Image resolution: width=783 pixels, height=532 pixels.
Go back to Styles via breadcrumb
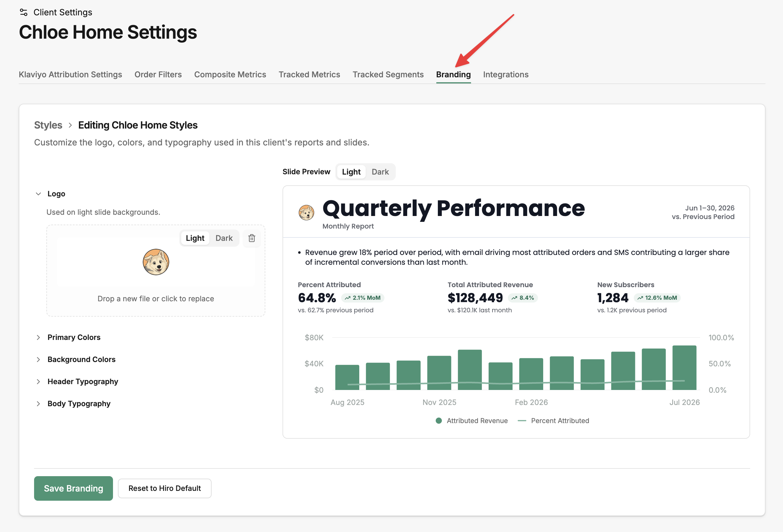(48, 125)
